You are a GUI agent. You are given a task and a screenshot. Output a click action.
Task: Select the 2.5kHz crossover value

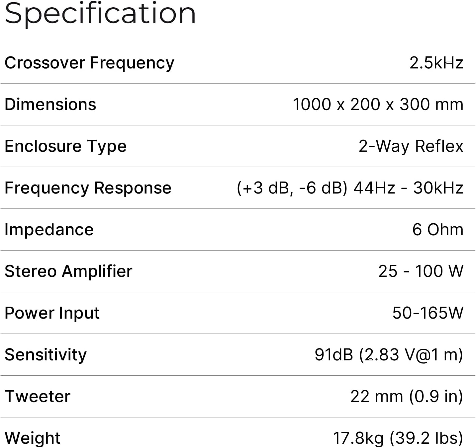[436, 63]
